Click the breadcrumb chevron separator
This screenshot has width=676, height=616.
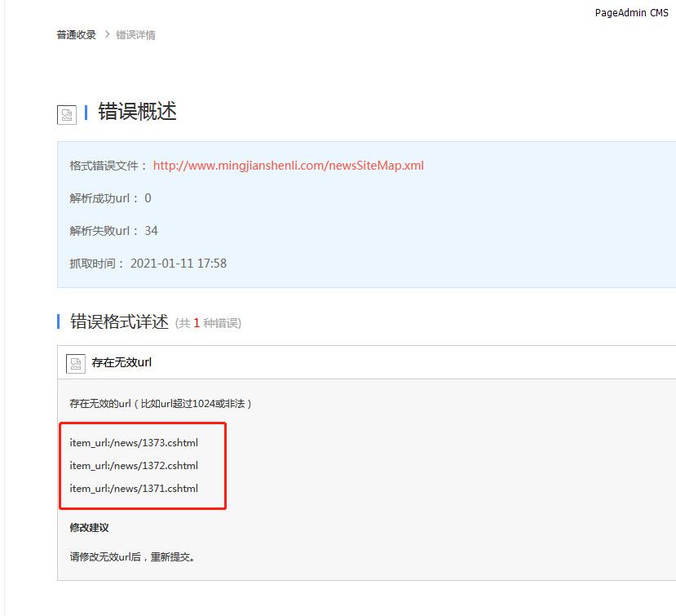pos(108,34)
